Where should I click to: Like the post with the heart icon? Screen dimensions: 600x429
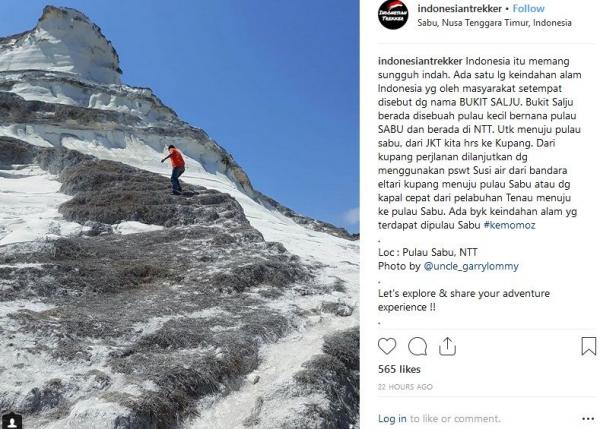click(387, 346)
